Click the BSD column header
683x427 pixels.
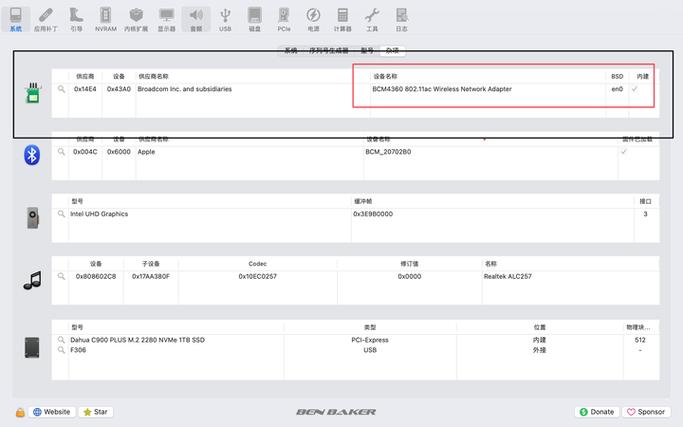pos(617,76)
